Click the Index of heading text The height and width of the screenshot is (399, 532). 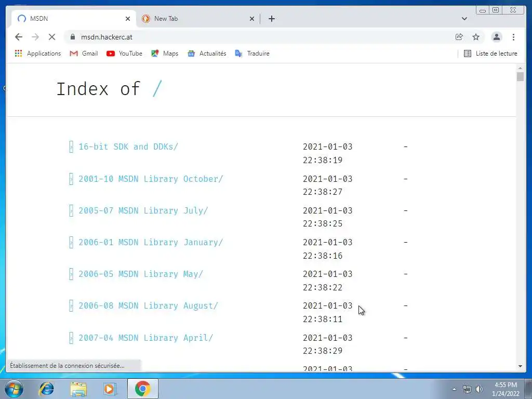point(98,88)
